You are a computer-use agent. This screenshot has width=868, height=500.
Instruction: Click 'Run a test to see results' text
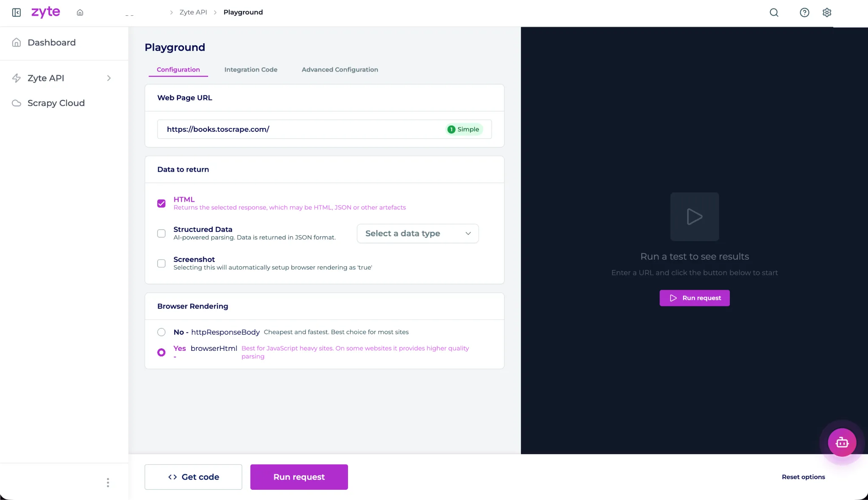coord(695,256)
